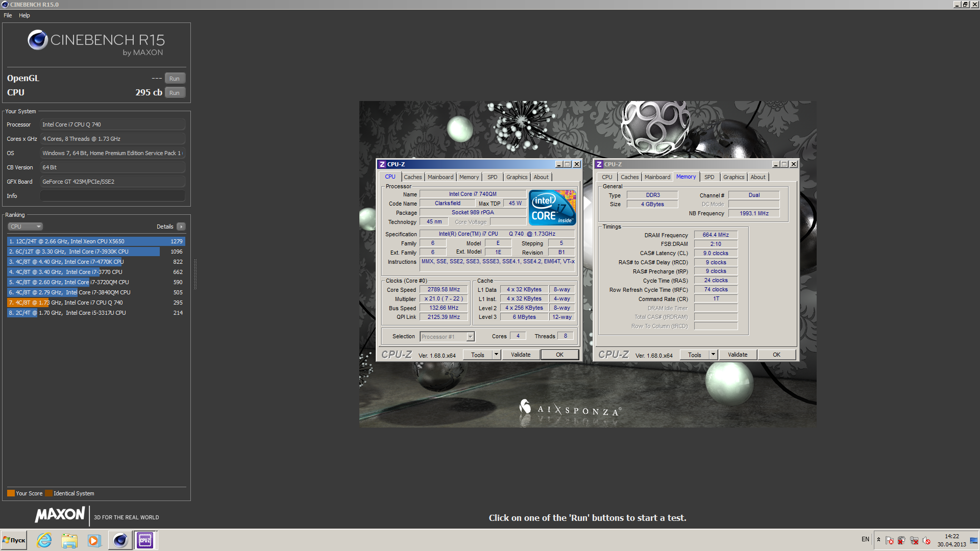Image resolution: width=980 pixels, height=551 pixels.
Task: Open Processor #1 selection dropdown
Action: (447, 337)
